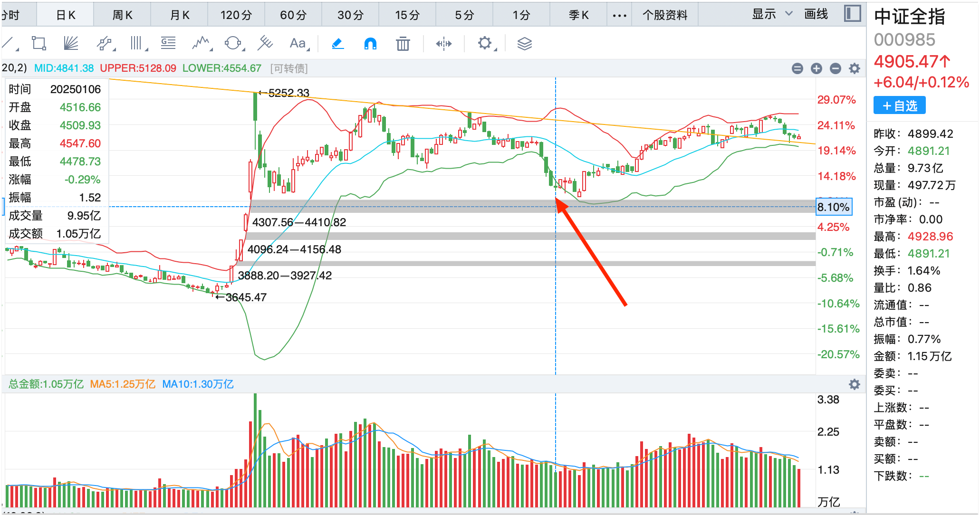
Task: Click the +自选 add watchlist button
Action: click(x=899, y=105)
